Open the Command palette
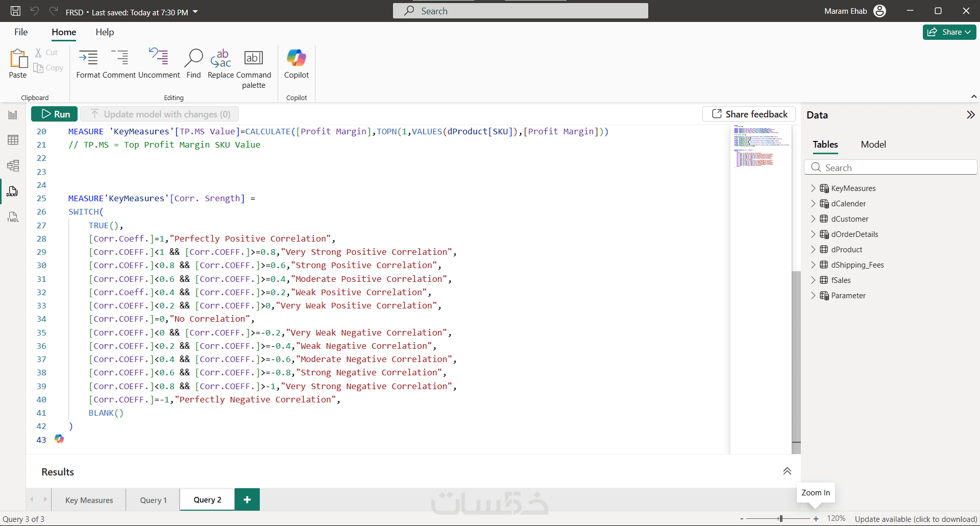 [x=254, y=69]
